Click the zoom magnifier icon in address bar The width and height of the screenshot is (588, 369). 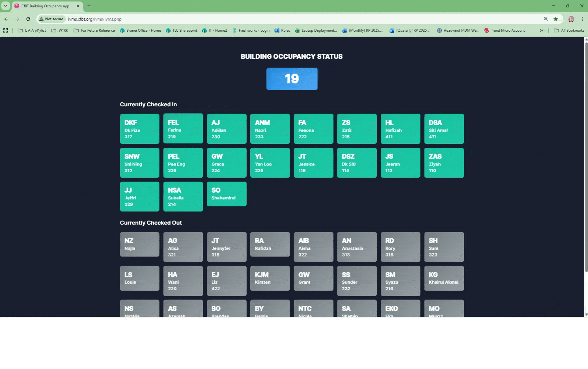click(x=546, y=19)
